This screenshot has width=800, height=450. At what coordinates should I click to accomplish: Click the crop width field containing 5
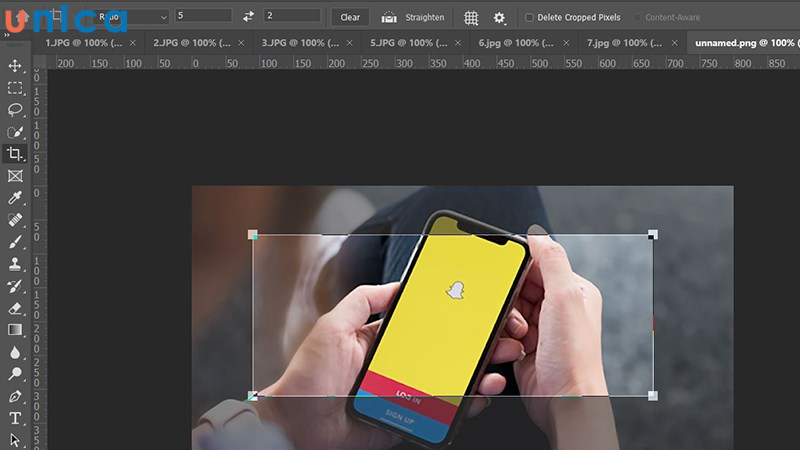[202, 17]
